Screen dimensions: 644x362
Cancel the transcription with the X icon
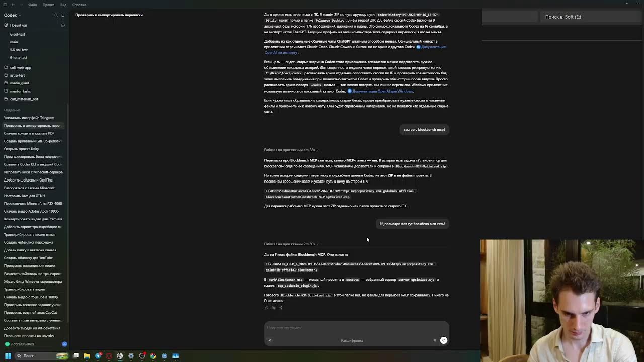point(270,340)
